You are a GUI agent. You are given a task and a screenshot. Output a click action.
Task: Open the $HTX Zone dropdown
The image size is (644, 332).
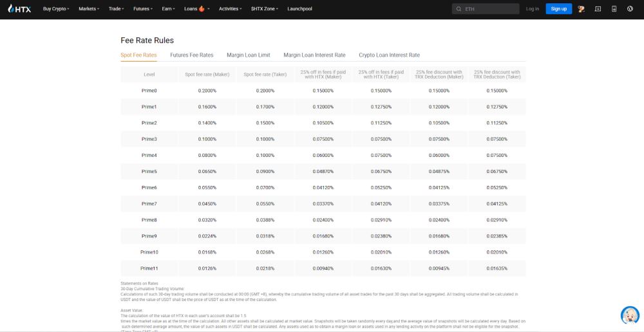265,8
